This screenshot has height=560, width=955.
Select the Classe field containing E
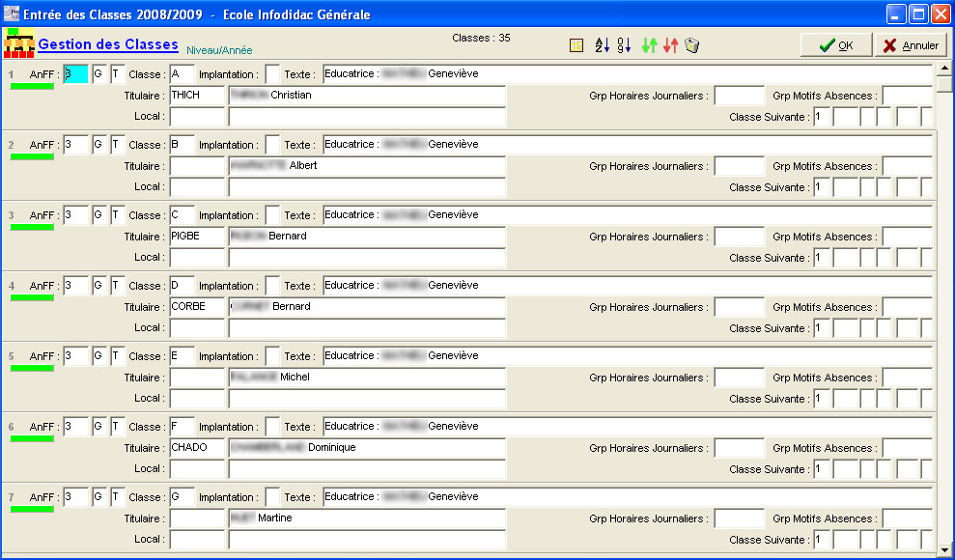pyautogui.click(x=183, y=356)
